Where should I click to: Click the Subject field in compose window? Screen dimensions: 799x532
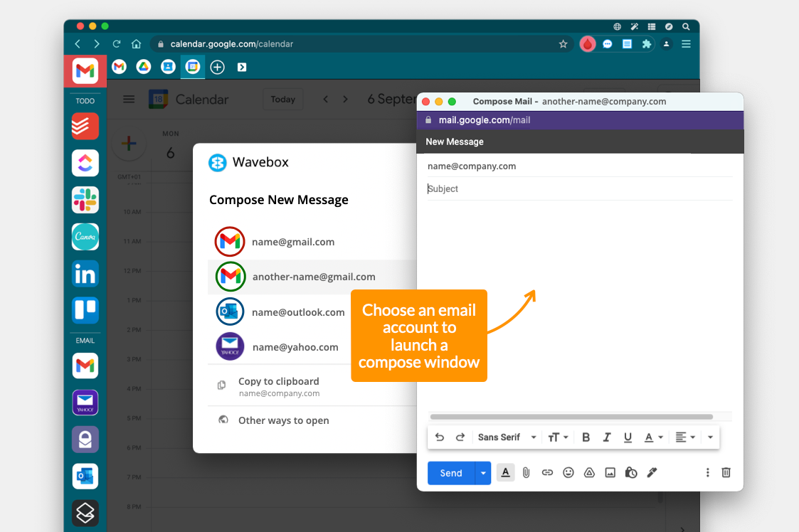[x=580, y=189]
